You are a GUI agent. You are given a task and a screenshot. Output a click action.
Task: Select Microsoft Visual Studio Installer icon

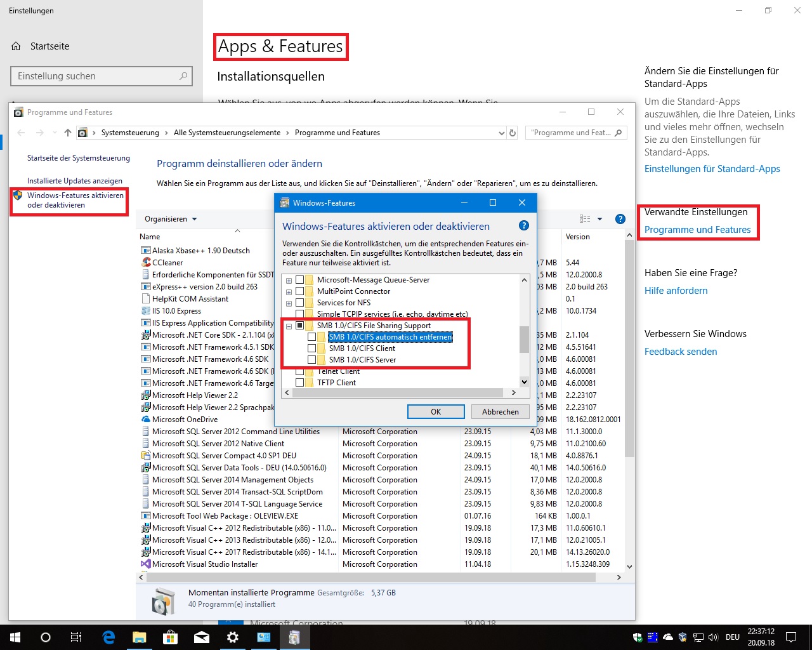coord(146,564)
